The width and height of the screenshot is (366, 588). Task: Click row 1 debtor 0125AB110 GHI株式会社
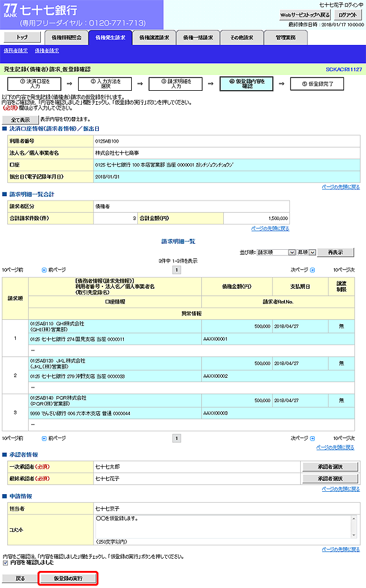click(x=57, y=324)
